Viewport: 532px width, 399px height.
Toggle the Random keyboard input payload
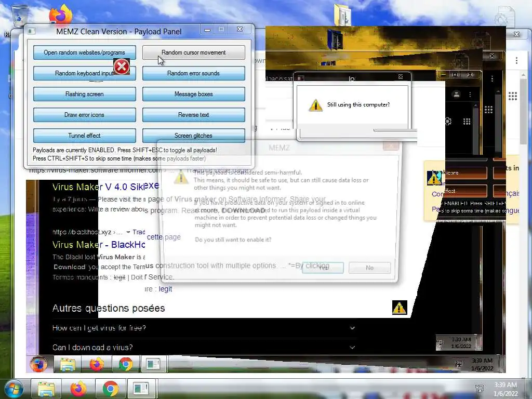(x=85, y=73)
